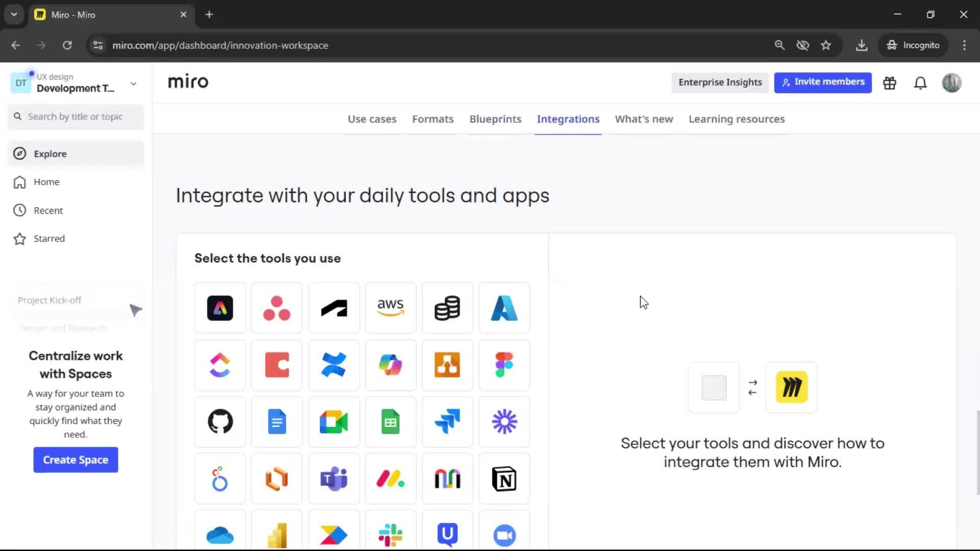The height and width of the screenshot is (551, 980).
Task: Open the browser zoom magnifier icon
Action: pyautogui.click(x=779, y=45)
